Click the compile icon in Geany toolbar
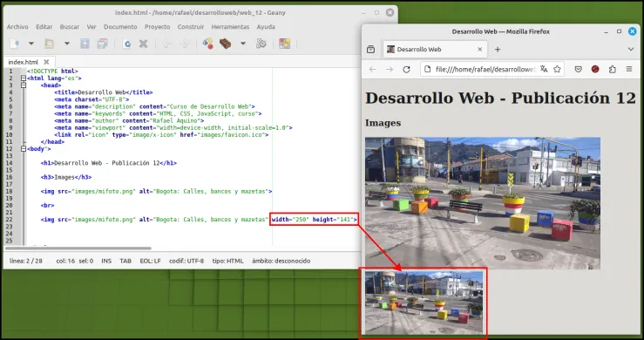The height and width of the screenshot is (340, 644). pos(207,44)
